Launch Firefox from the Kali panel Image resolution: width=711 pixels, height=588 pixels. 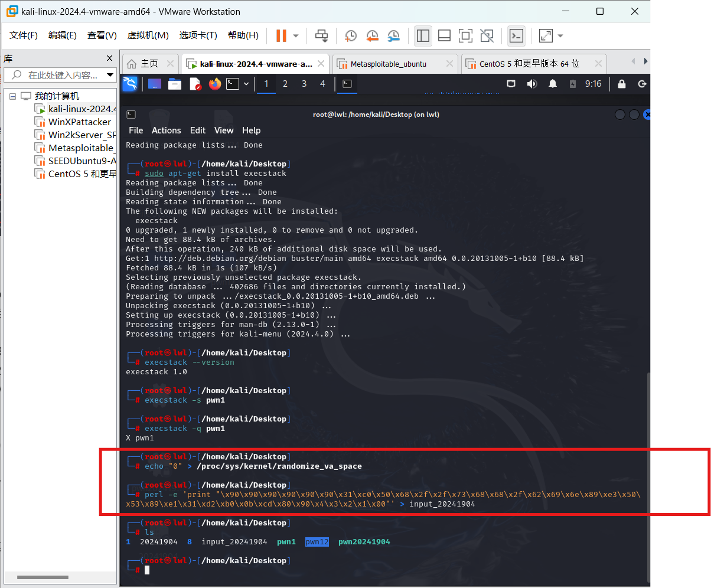214,84
